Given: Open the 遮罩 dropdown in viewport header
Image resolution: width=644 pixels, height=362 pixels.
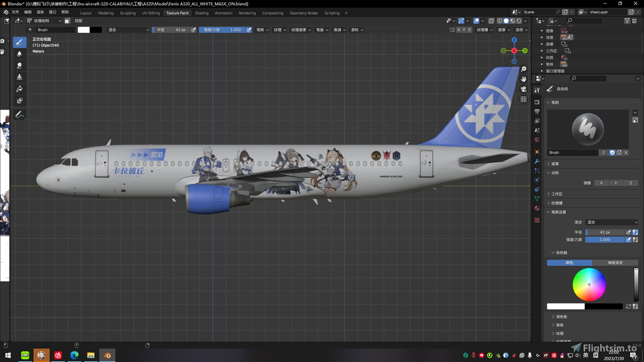Looking at the screenshot, I should coord(503,30).
